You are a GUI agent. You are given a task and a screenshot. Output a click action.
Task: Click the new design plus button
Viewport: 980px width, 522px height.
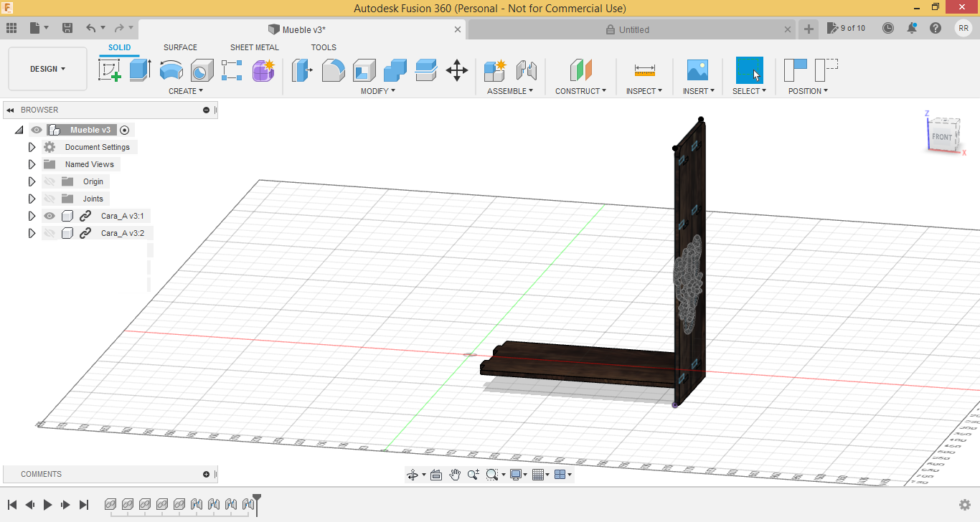[809, 29]
